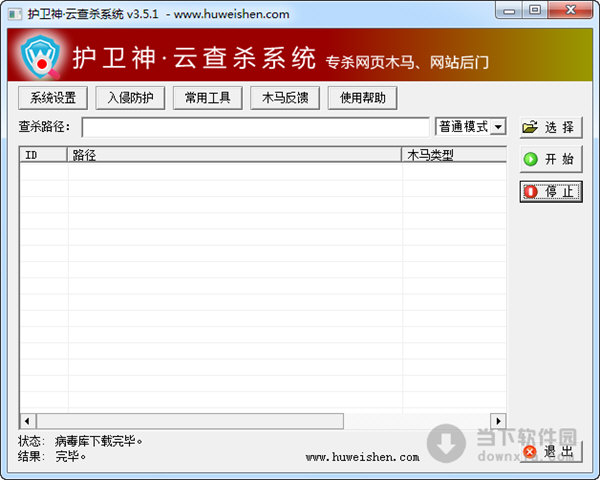The height and width of the screenshot is (480, 600).
Task: Click the title bar application icon
Action: point(15,15)
